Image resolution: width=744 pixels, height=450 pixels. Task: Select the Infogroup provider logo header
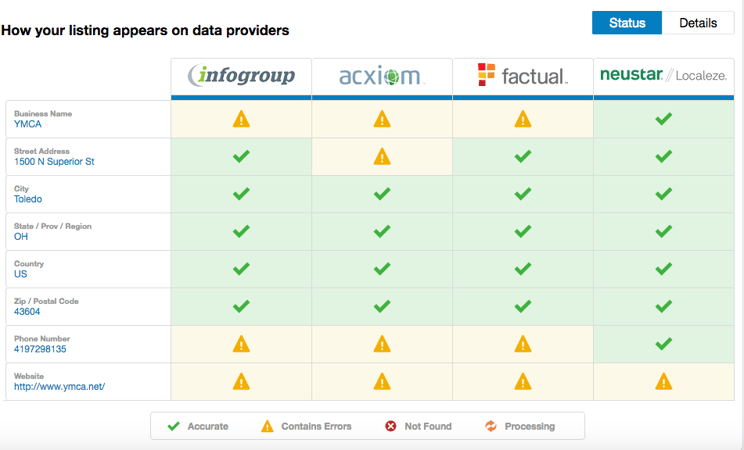241,76
